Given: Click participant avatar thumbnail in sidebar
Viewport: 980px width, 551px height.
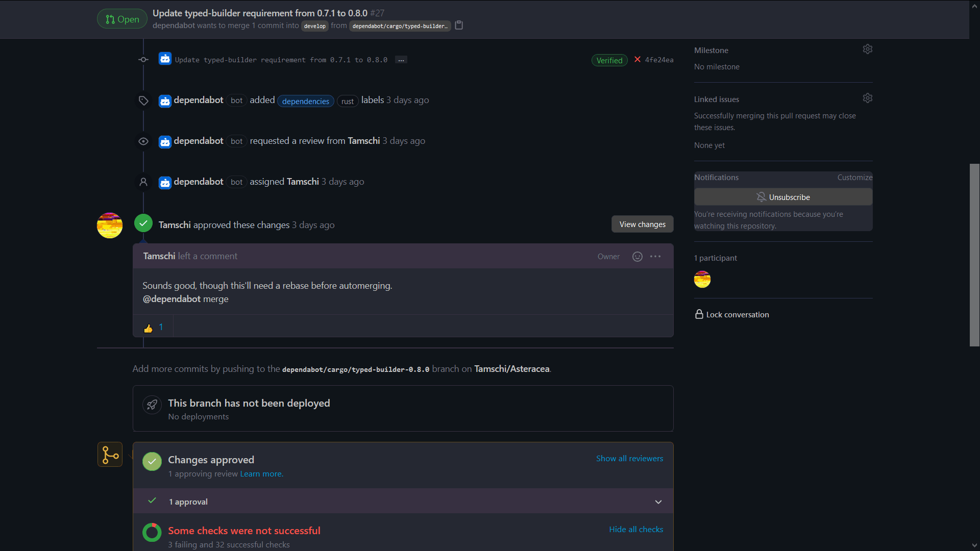Looking at the screenshot, I should point(702,280).
